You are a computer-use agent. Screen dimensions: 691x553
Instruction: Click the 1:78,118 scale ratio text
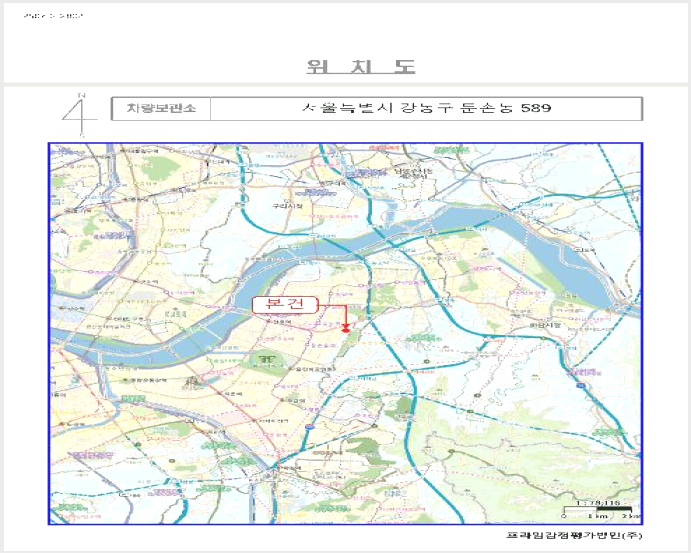pos(598,503)
